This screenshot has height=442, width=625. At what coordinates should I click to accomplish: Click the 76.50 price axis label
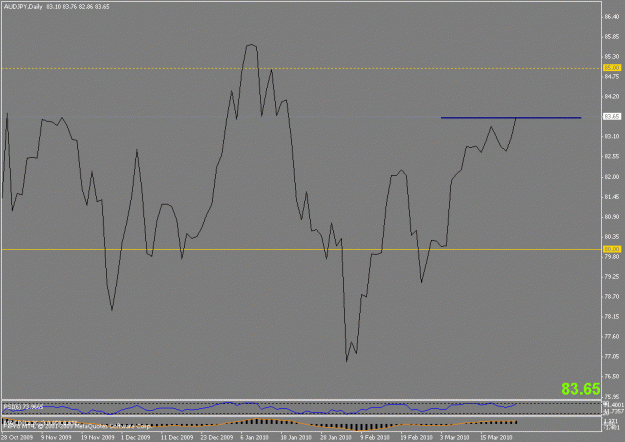click(612, 376)
